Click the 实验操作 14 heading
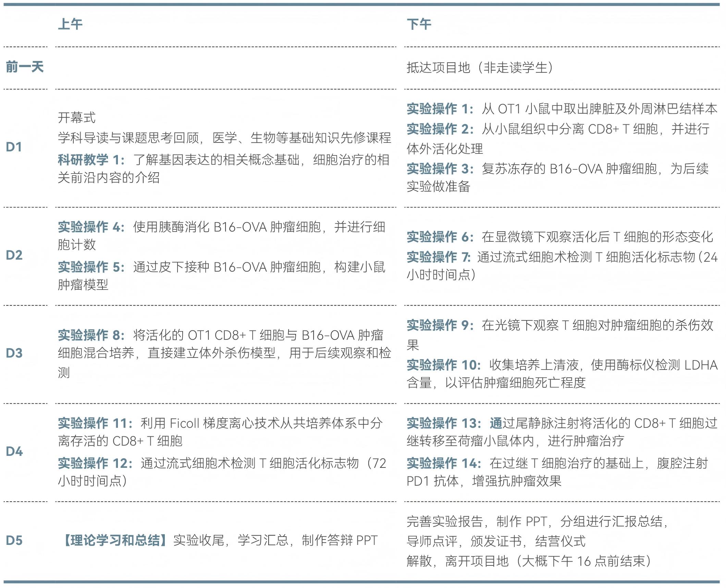Image resolution: width=726 pixels, height=588 pixels. [x=443, y=463]
